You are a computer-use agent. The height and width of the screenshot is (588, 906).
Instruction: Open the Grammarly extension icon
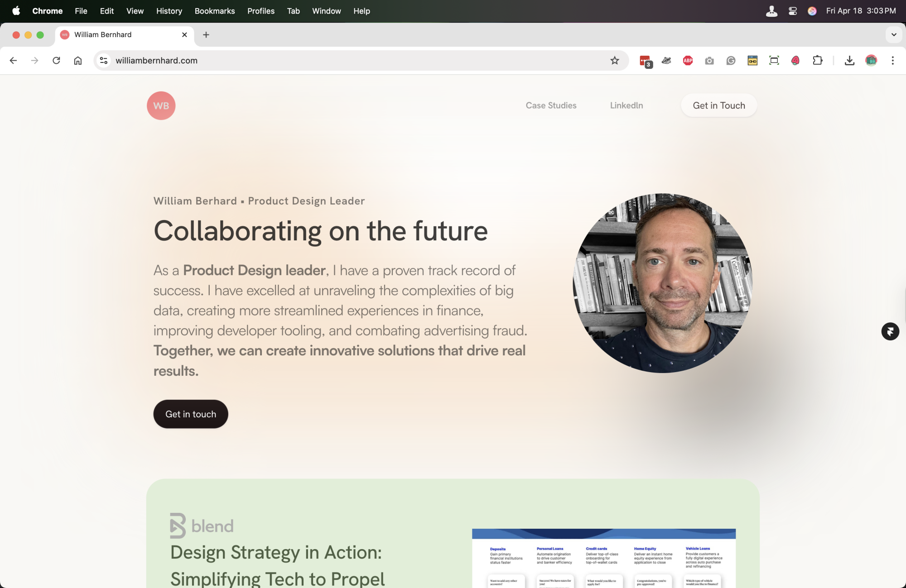[x=731, y=60]
